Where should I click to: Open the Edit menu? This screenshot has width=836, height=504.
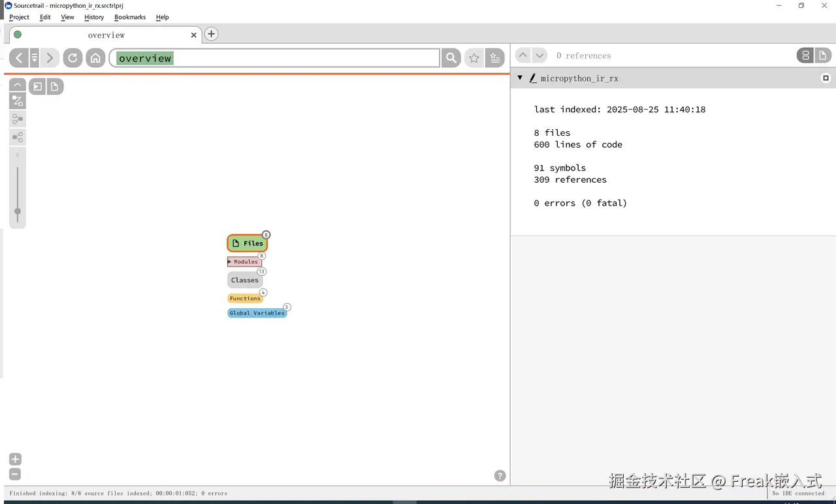click(x=45, y=17)
